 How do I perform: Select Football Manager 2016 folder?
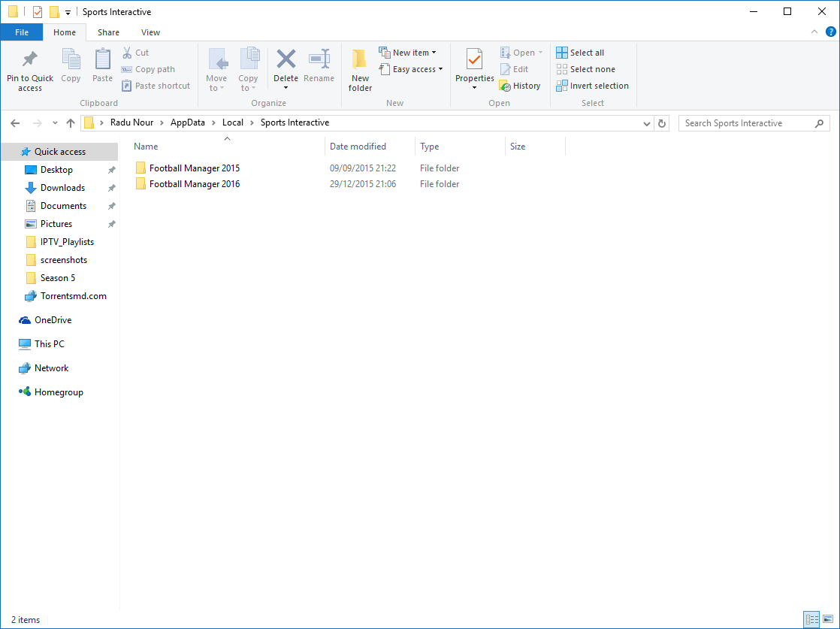(188, 184)
